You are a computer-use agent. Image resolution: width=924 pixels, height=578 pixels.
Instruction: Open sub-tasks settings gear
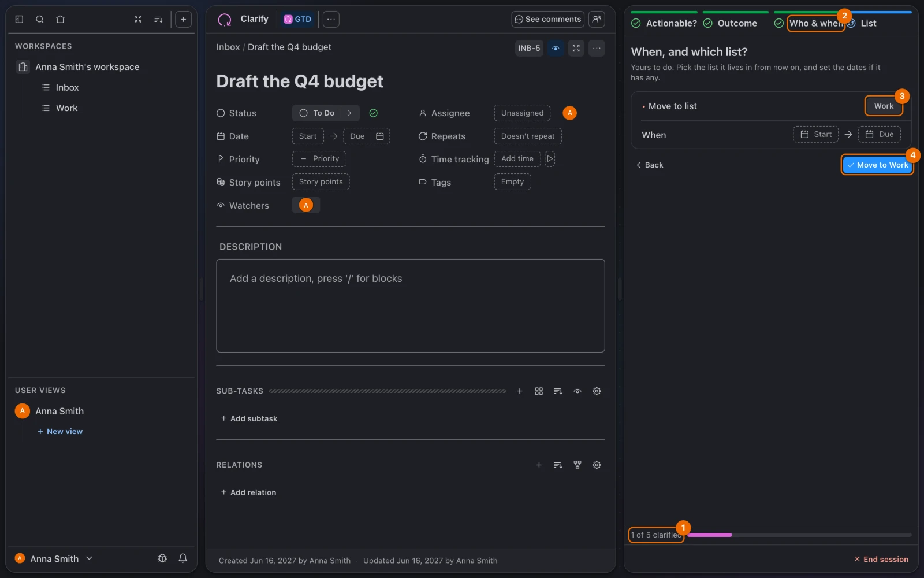tap(597, 391)
